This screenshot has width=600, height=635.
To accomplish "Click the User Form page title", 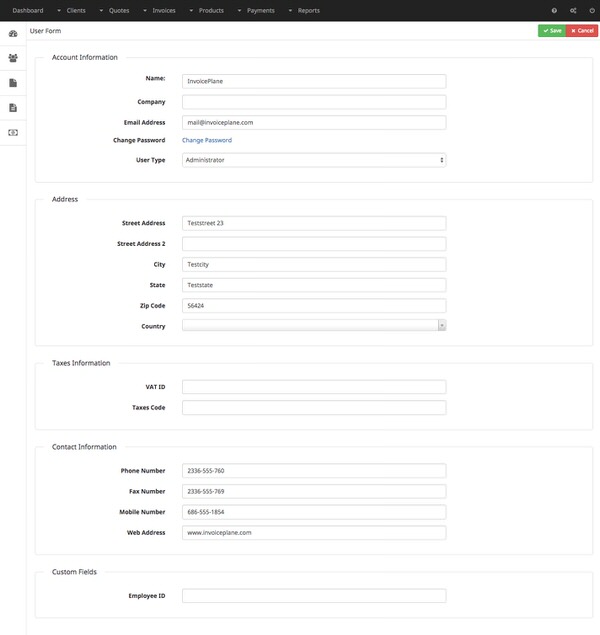I will click(45, 31).
